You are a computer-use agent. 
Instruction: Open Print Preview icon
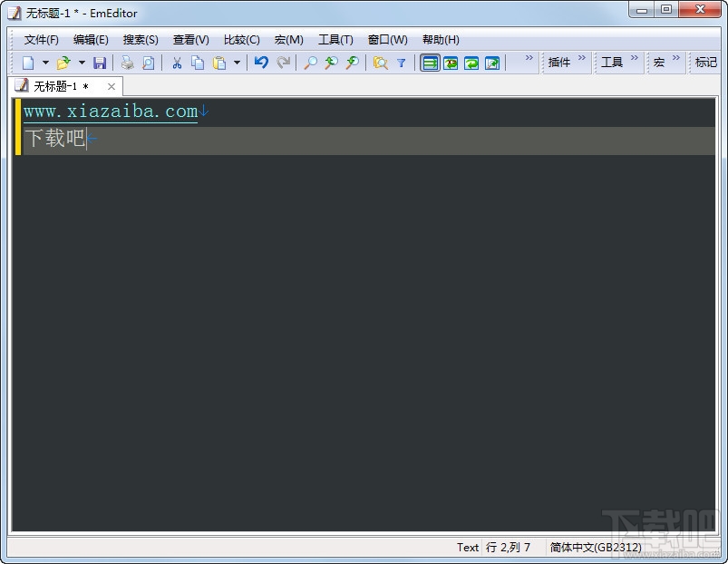tap(149, 63)
